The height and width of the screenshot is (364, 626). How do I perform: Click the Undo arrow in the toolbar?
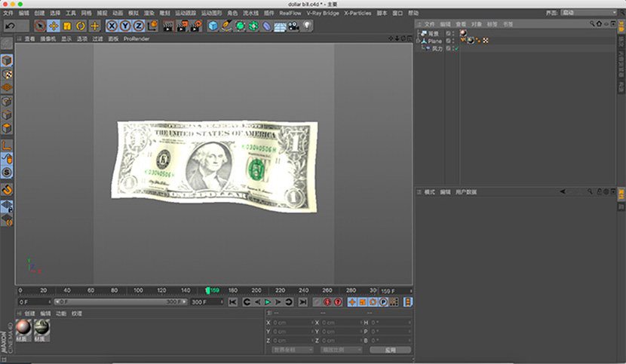(10, 26)
